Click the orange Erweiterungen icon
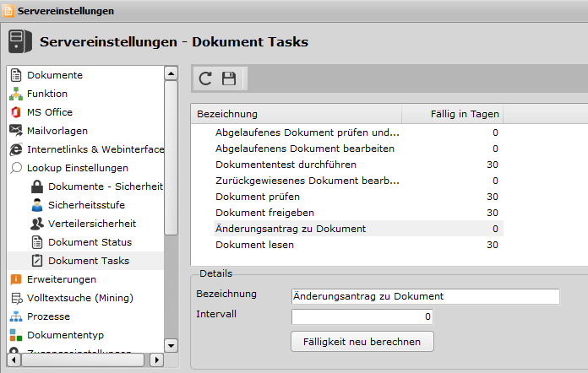The width and height of the screenshot is (588, 373). pyautogui.click(x=16, y=279)
